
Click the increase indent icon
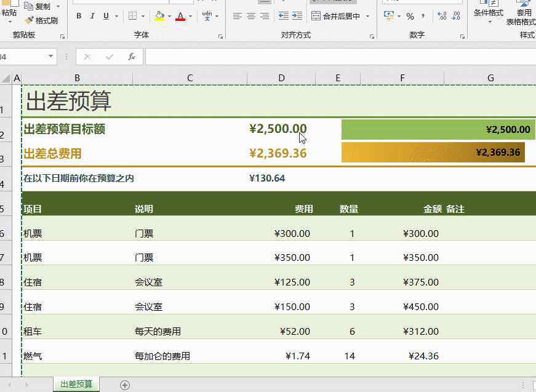(297, 16)
